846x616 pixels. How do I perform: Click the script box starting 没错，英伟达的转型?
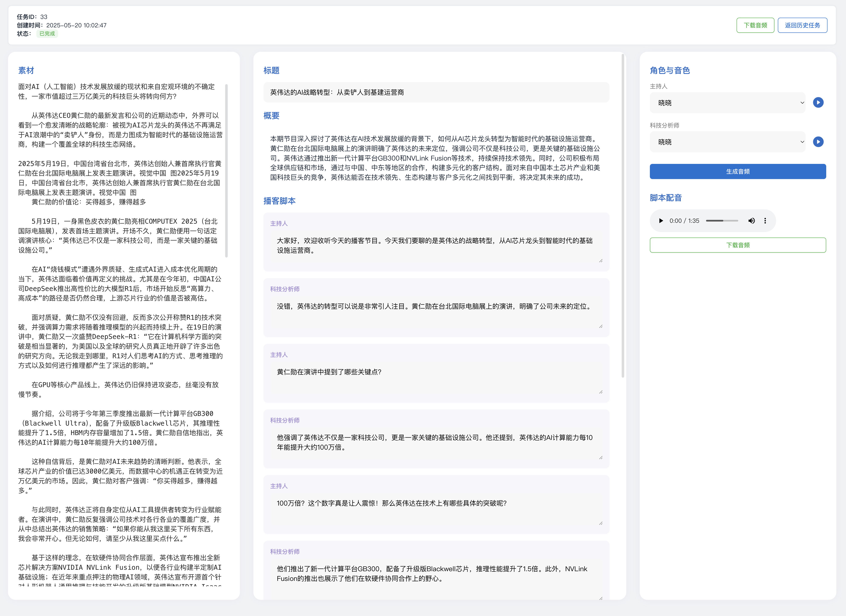tap(436, 312)
